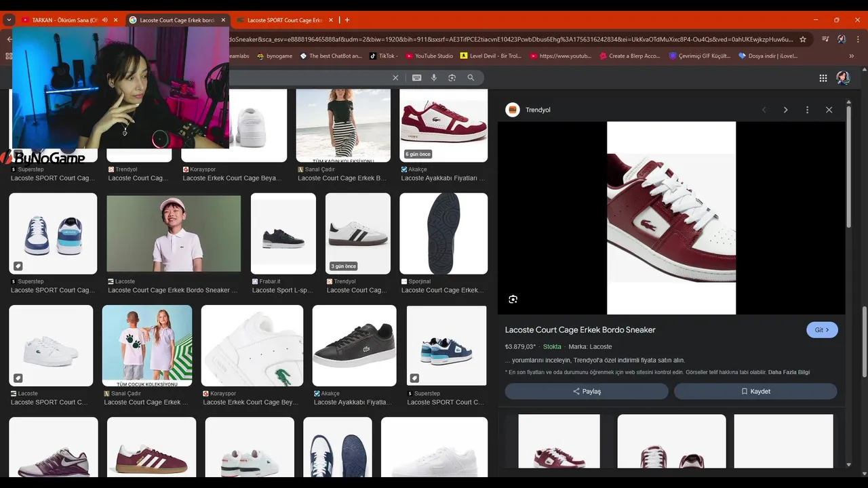Click the address bar URL
This screenshot has width=868, height=488.
(512, 39)
